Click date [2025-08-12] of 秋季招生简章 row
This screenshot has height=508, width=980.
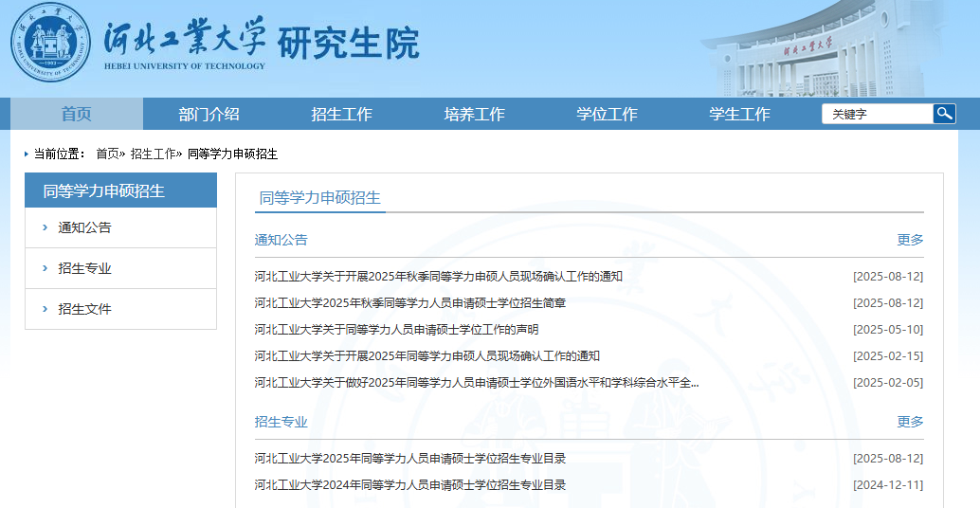click(888, 303)
